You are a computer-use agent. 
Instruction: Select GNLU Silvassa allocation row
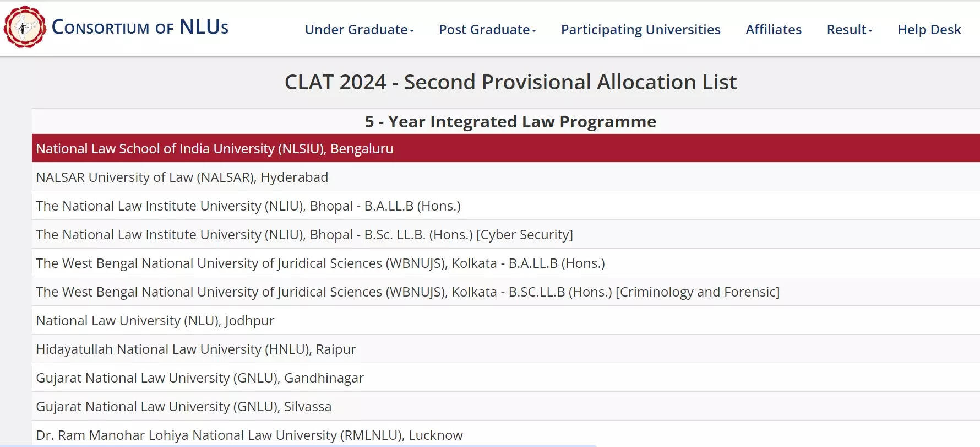(506, 406)
